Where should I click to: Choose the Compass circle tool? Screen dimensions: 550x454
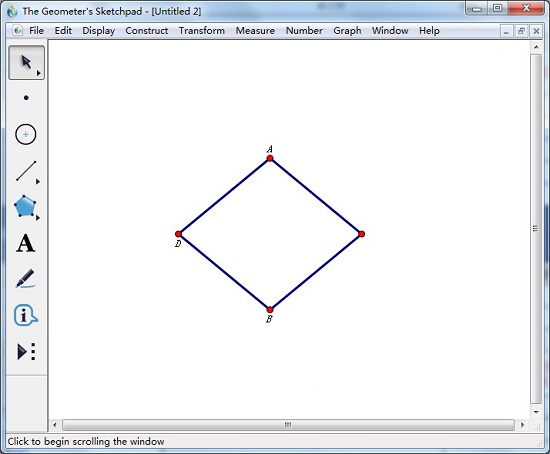pos(26,134)
